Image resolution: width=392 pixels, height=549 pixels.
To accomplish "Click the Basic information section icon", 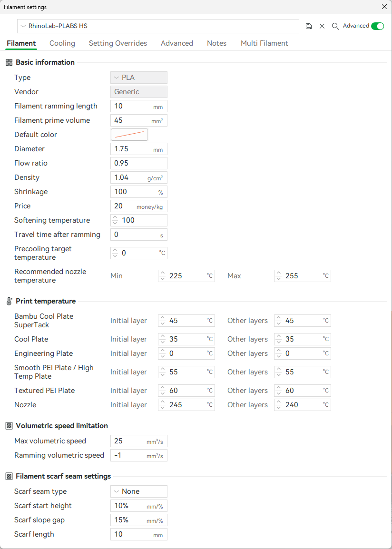I will tap(8, 62).
